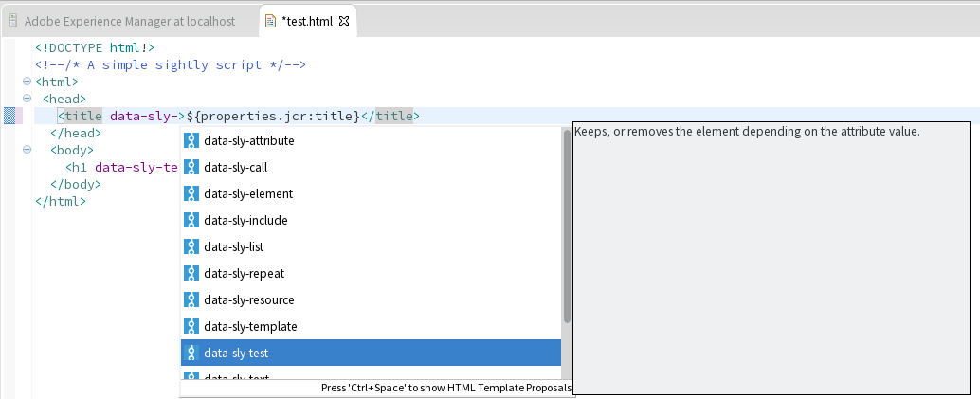Viewport: 980px width, 399px height.
Task: Click the attribute description text in the info pane
Action: click(x=747, y=132)
